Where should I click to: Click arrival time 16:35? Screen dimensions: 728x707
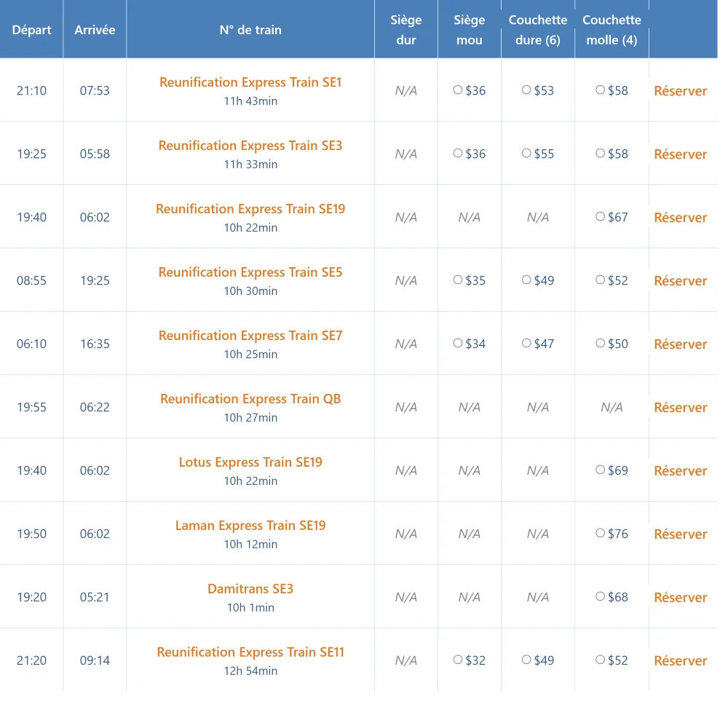[x=95, y=344]
